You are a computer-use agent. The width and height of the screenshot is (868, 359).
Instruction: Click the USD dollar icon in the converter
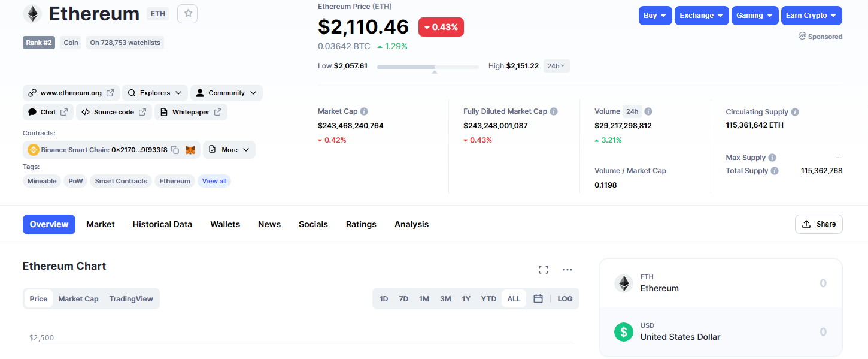tap(624, 331)
